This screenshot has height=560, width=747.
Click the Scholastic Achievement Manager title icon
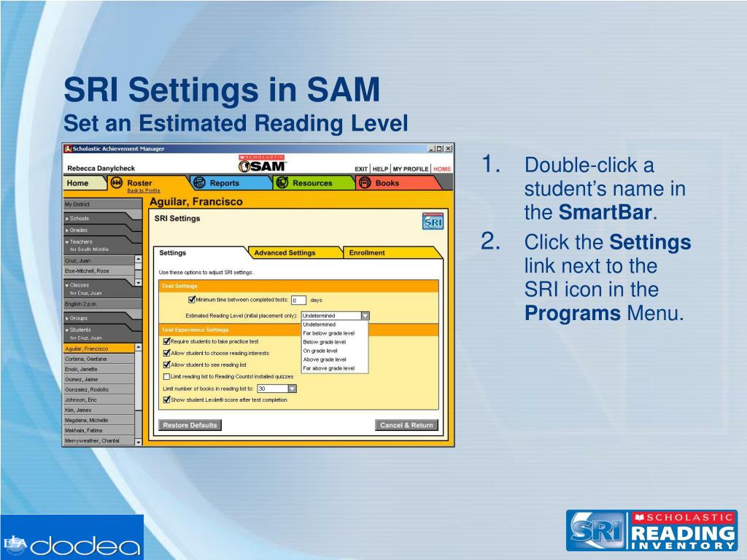pos(68,149)
